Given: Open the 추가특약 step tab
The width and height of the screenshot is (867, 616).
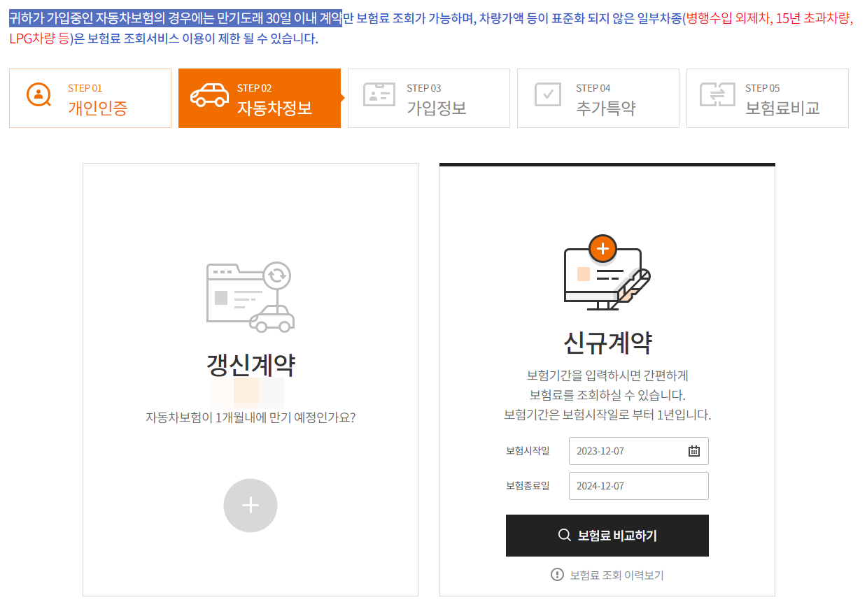Looking at the screenshot, I should (598, 98).
